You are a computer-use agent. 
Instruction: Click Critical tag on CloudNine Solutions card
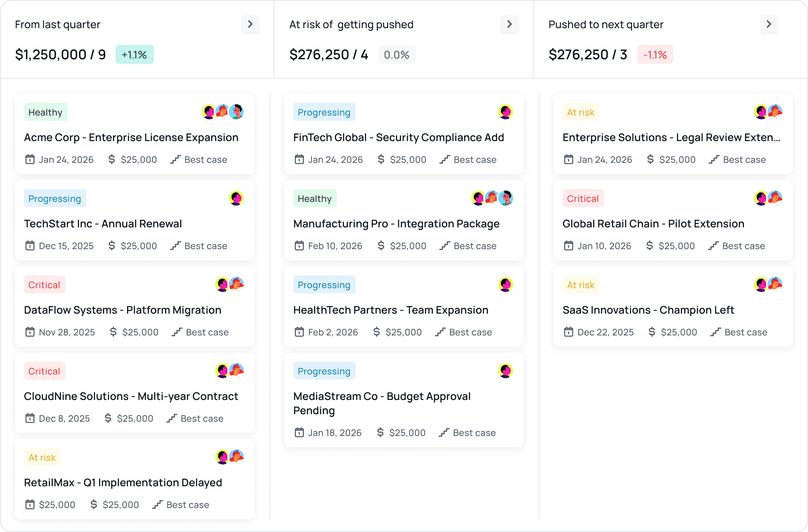click(x=45, y=371)
